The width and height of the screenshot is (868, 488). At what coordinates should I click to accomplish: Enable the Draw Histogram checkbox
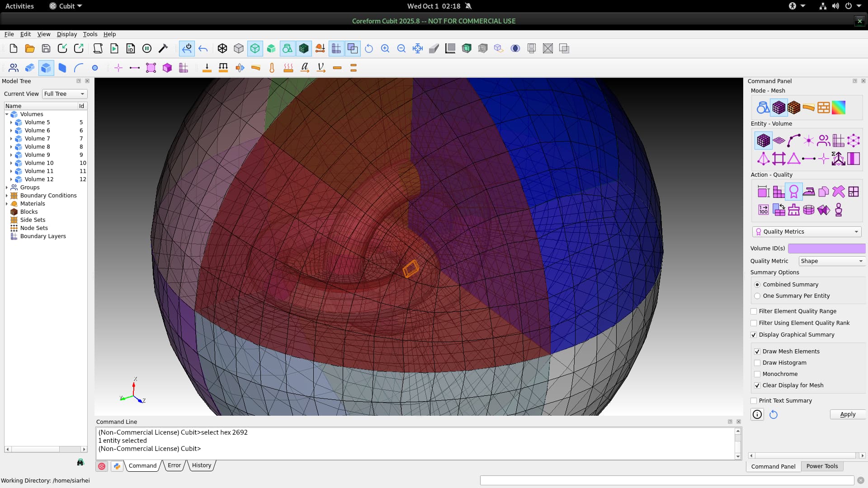click(x=757, y=363)
